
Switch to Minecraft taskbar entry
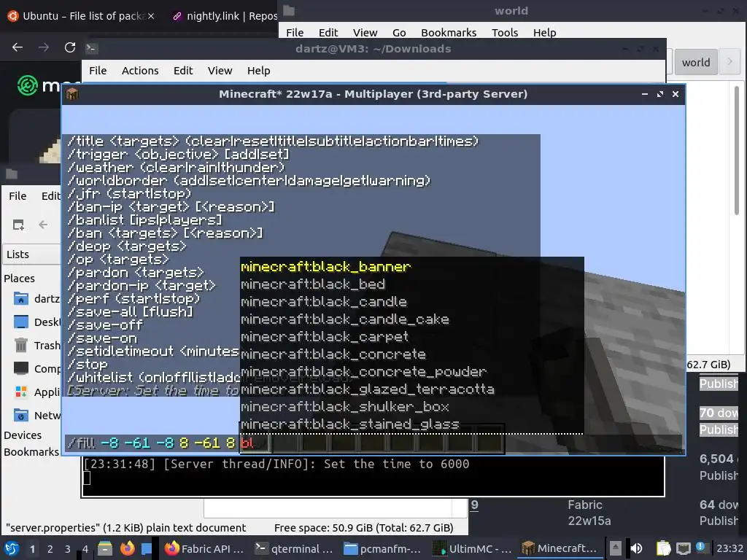[x=560, y=548]
